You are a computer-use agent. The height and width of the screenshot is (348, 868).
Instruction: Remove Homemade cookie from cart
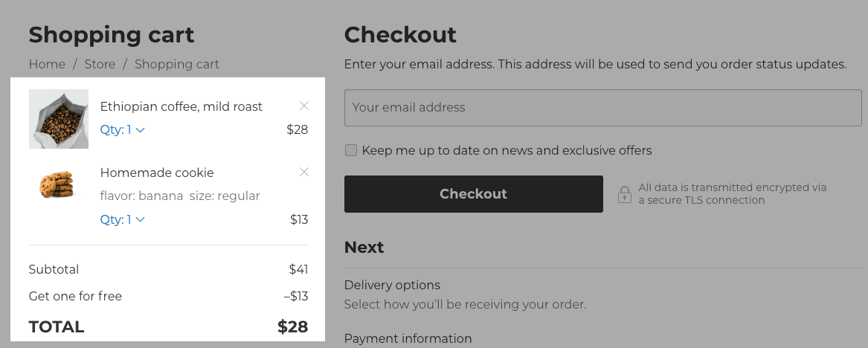[x=303, y=172]
